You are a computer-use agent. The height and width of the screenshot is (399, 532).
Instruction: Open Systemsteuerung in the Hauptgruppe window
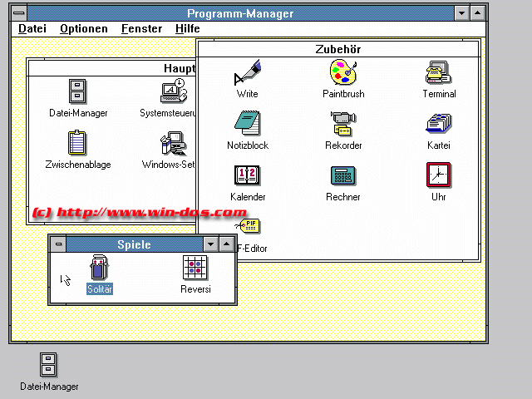pos(172,92)
